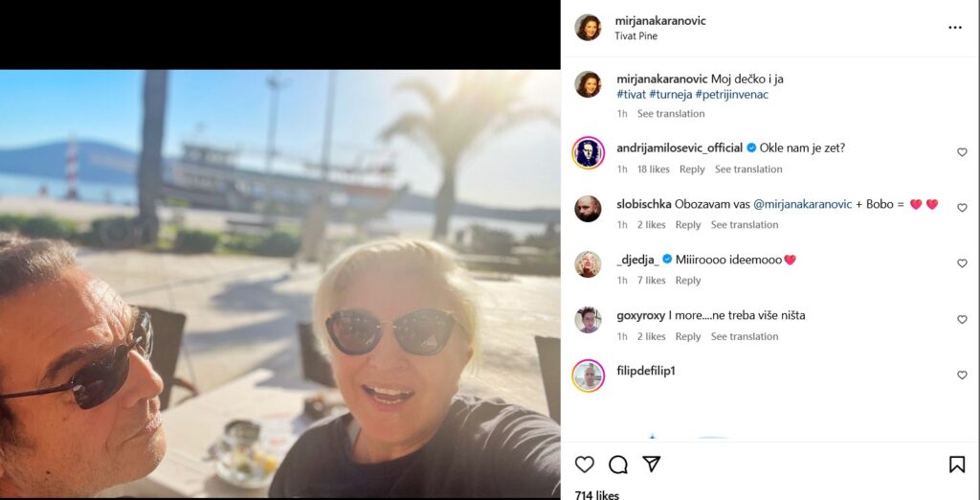Like goxyroxy's comment heart
Image resolution: width=980 pixels, height=500 pixels.
(962, 320)
